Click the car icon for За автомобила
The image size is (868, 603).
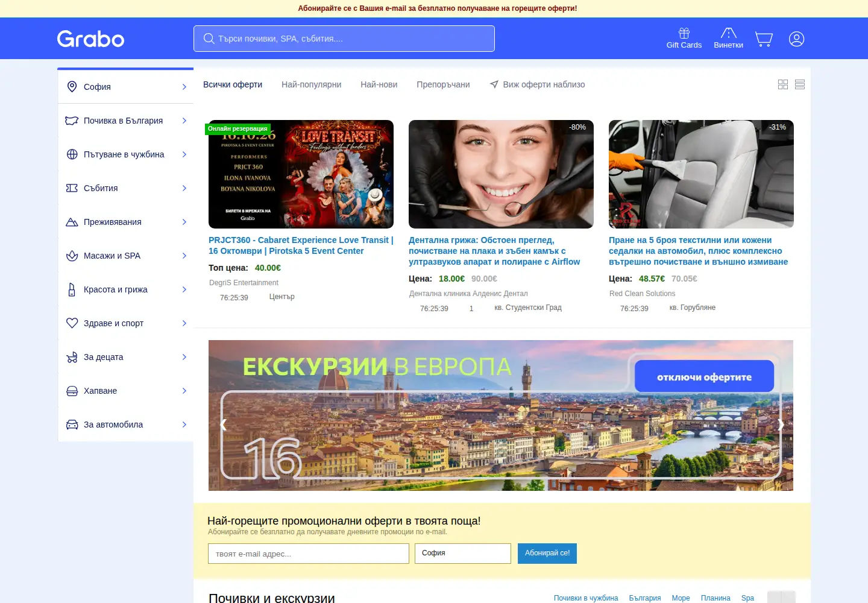pyautogui.click(x=72, y=425)
